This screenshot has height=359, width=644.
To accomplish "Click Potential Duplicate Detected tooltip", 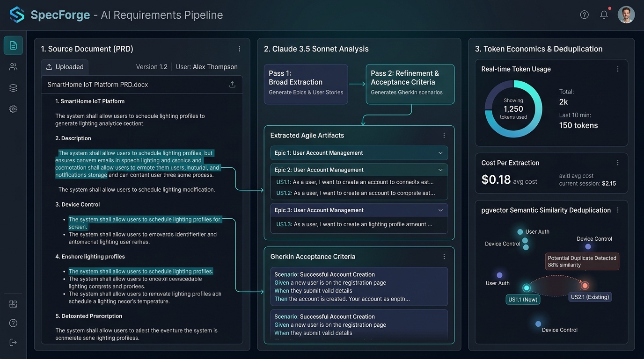I will (x=582, y=261).
